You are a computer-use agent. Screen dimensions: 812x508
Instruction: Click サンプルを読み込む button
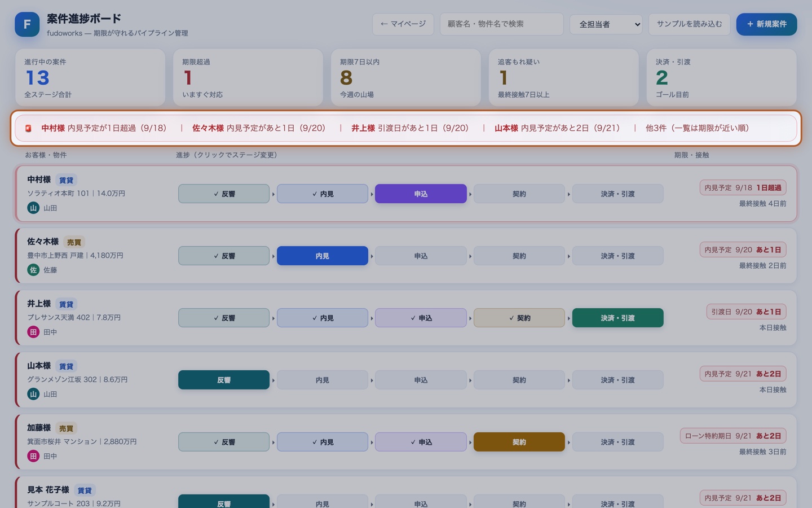pos(689,24)
